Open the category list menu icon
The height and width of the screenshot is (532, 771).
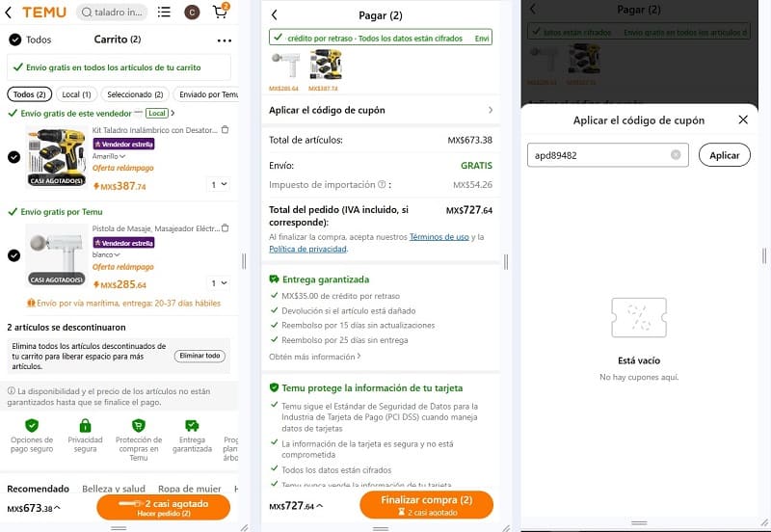click(x=164, y=12)
